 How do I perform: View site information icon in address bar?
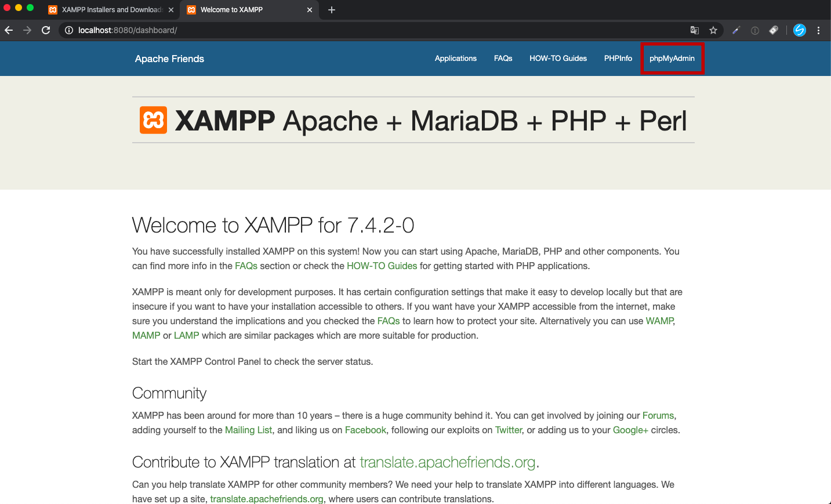(68, 30)
